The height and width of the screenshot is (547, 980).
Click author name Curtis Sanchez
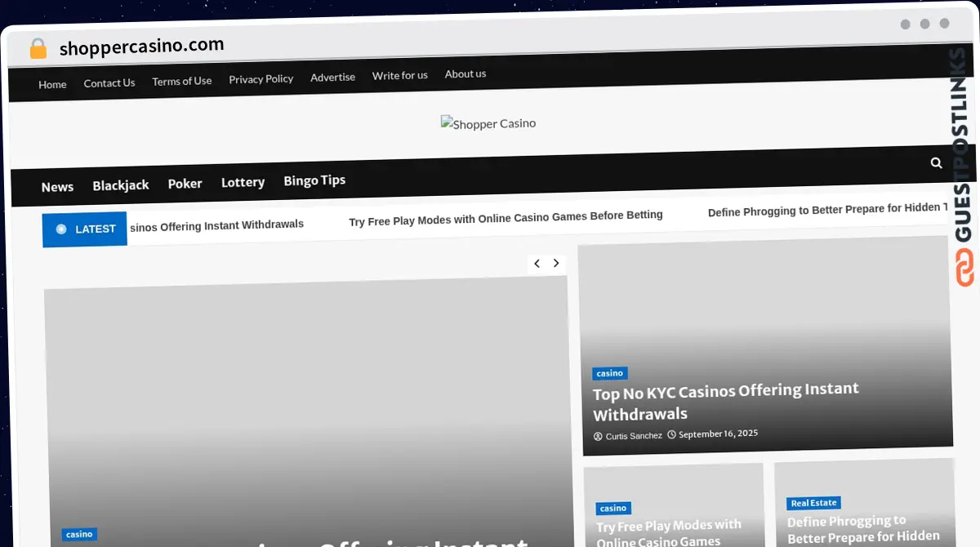[633, 436]
